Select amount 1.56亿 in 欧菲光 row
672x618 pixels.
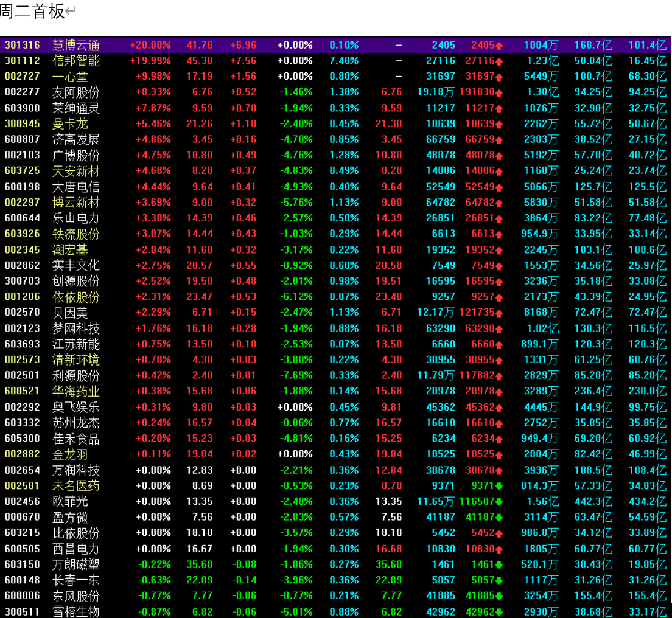(542, 501)
